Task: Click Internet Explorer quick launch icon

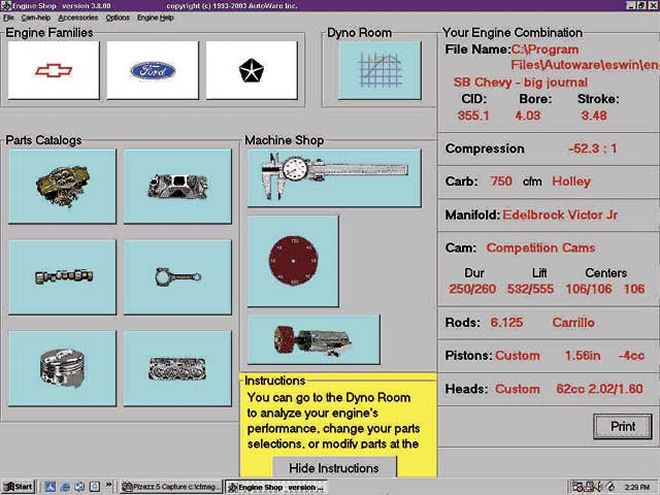Action: click(x=64, y=487)
